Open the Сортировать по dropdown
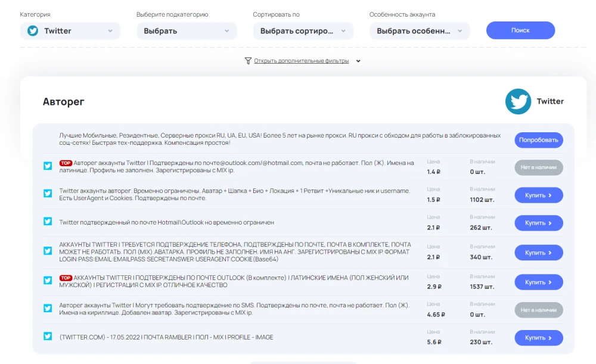Screen dimensions: 596x364 pos(303,31)
